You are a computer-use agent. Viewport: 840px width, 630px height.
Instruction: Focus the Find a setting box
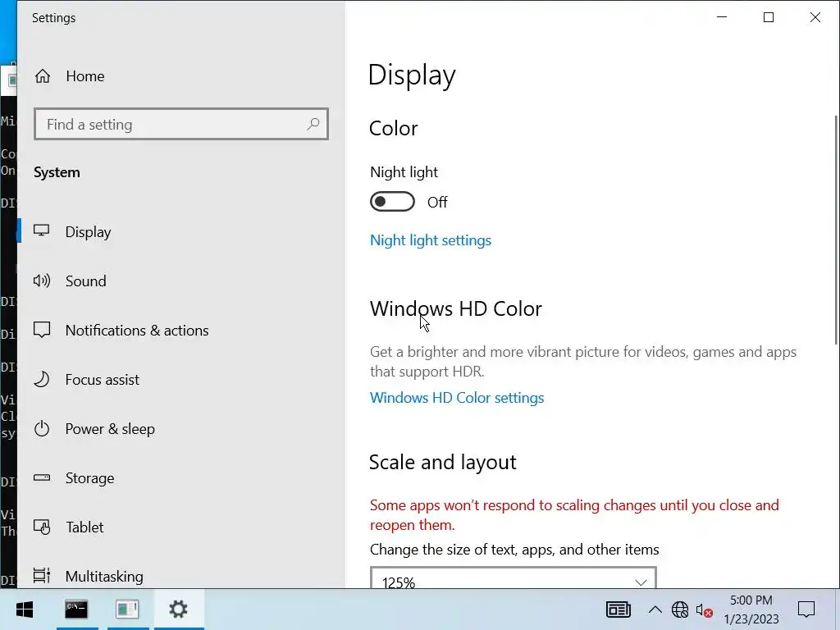(x=181, y=125)
